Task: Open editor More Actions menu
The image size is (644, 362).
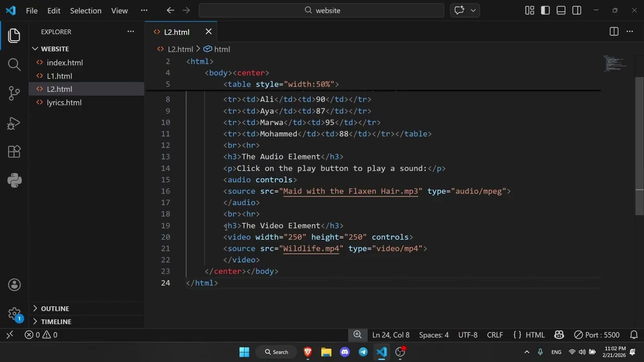Action: click(x=629, y=31)
